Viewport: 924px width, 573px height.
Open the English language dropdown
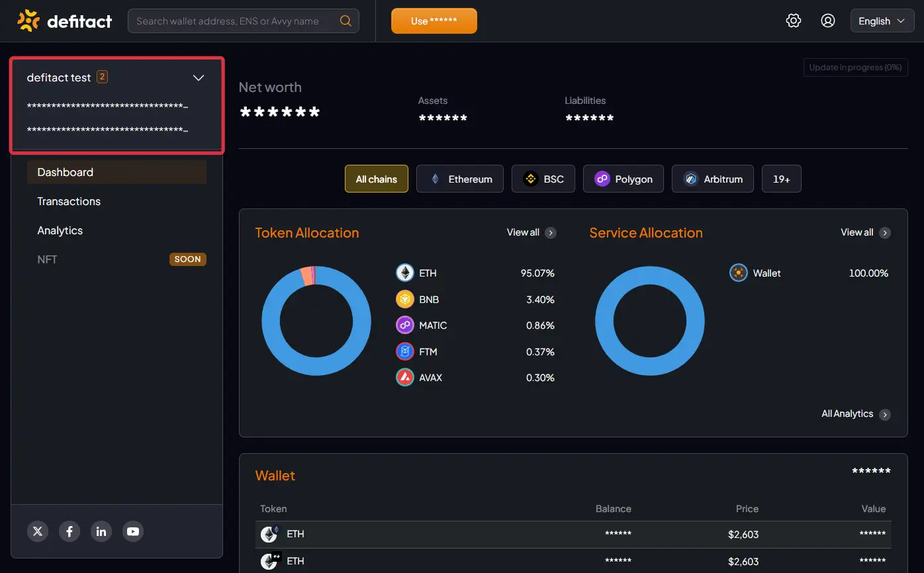click(882, 21)
